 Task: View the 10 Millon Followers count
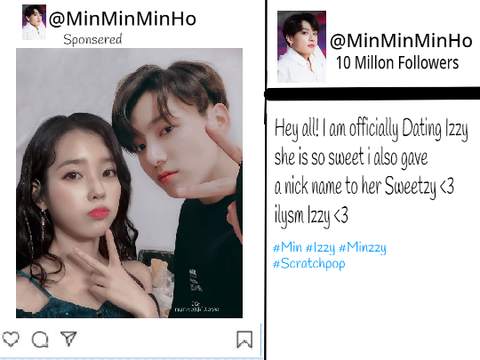tap(397, 63)
